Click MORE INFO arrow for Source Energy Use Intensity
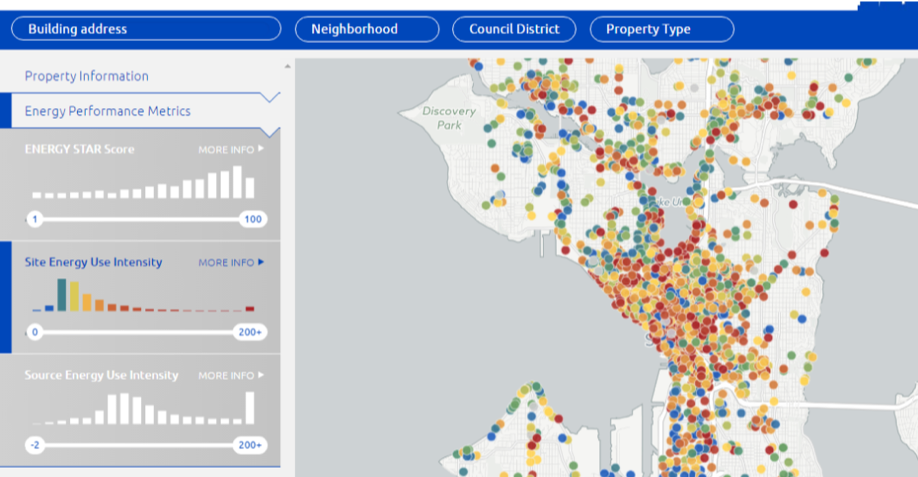This screenshot has width=918, height=477. [x=262, y=376]
